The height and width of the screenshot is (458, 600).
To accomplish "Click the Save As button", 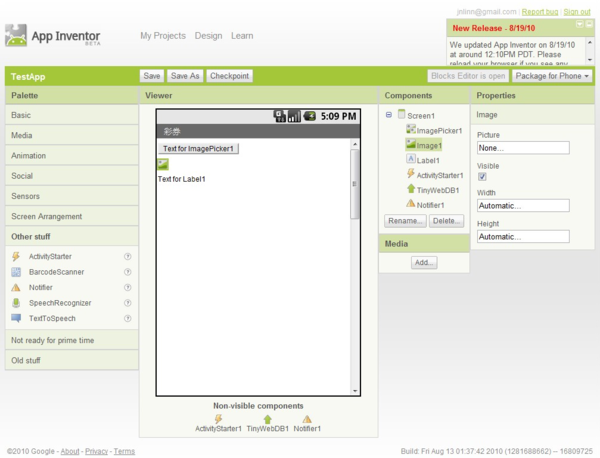I will tap(185, 76).
